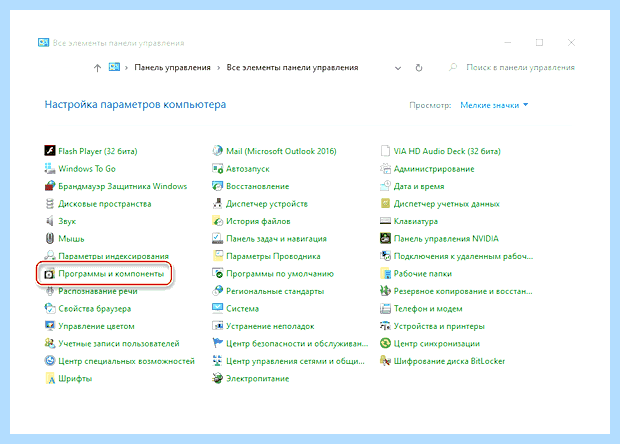
Task: Open Диспетчер учетных данных link
Action: tap(446, 204)
